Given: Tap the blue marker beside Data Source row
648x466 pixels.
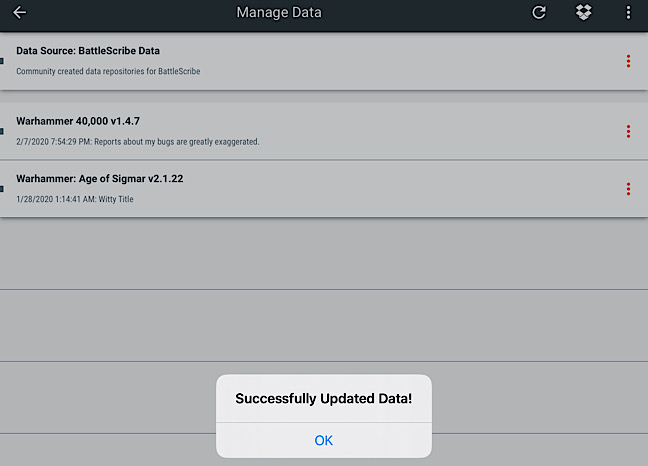Looking at the screenshot, I should [x=2, y=61].
